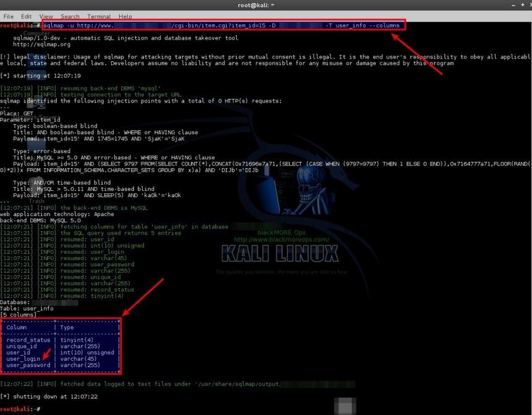The width and height of the screenshot is (532, 415).
Task: Click the sqlmap command text with --columns
Action: click(222, 25)
